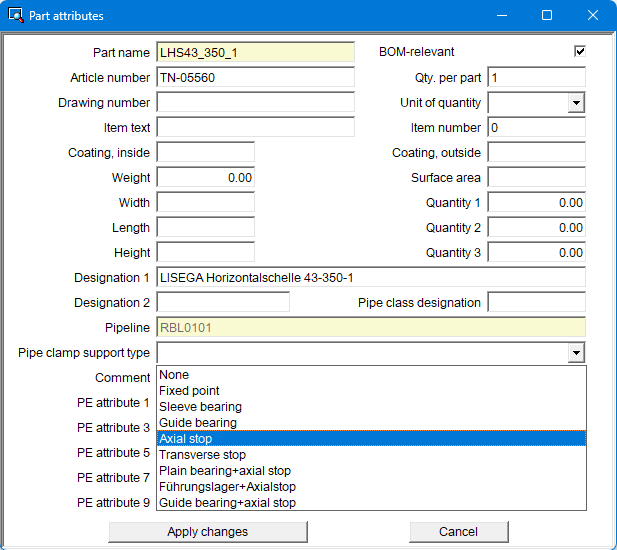This screenshot has width=617, height=550.
Task: Open the Unit of quantity dropdown
Action: pos(575,103)
